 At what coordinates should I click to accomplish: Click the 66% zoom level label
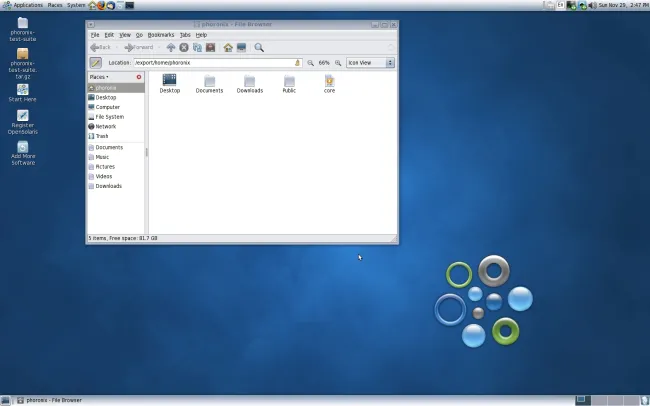[x=324, y=63]
